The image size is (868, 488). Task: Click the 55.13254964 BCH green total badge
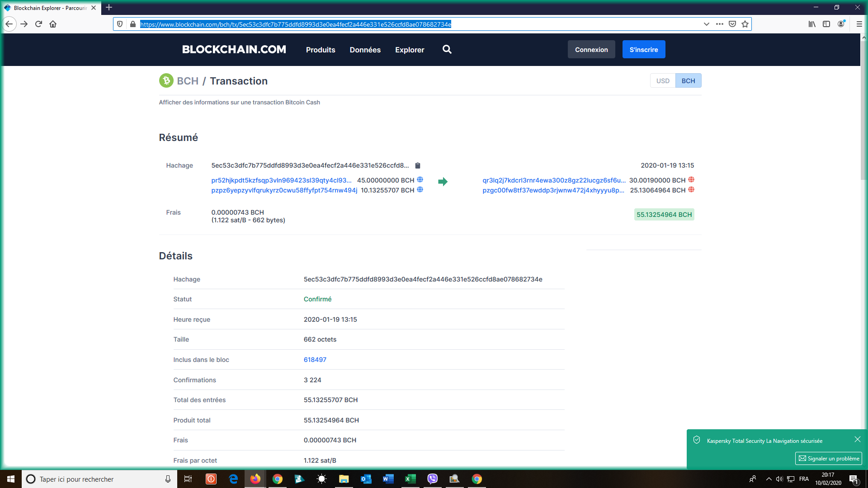pos(664,215)
